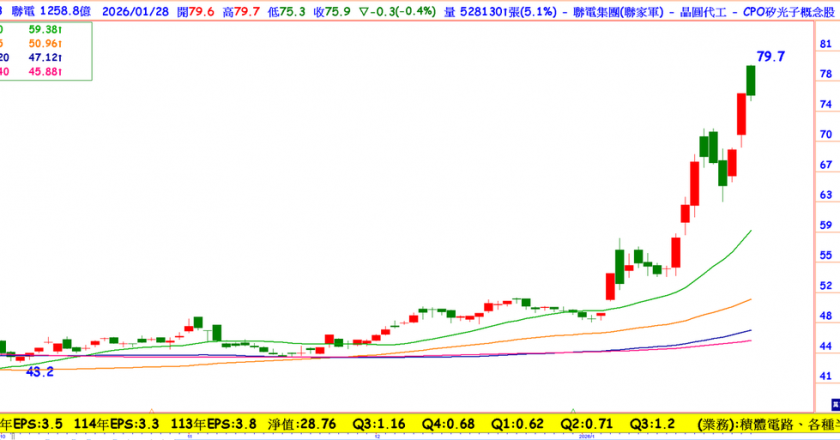Click the 52 price axis label
Viewport: 840px width, 440px height.
coord(826,286)
